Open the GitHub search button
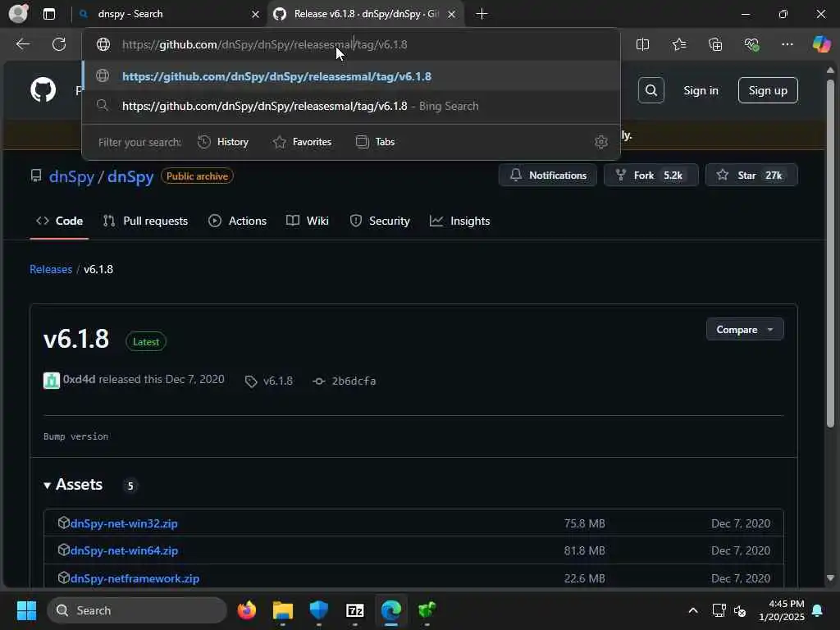The width and height of the screenshot is (840, 630). click(x=651, y=90)
